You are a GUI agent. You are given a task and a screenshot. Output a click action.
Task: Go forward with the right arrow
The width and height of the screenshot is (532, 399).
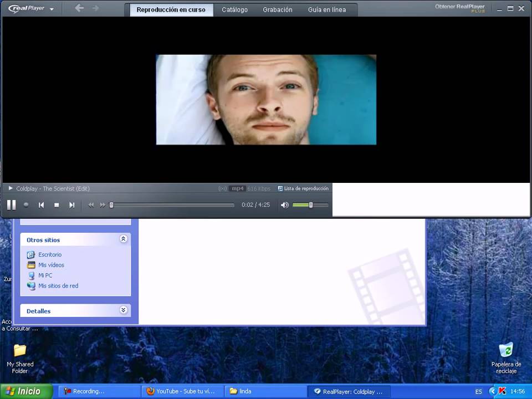coord(96,8)
